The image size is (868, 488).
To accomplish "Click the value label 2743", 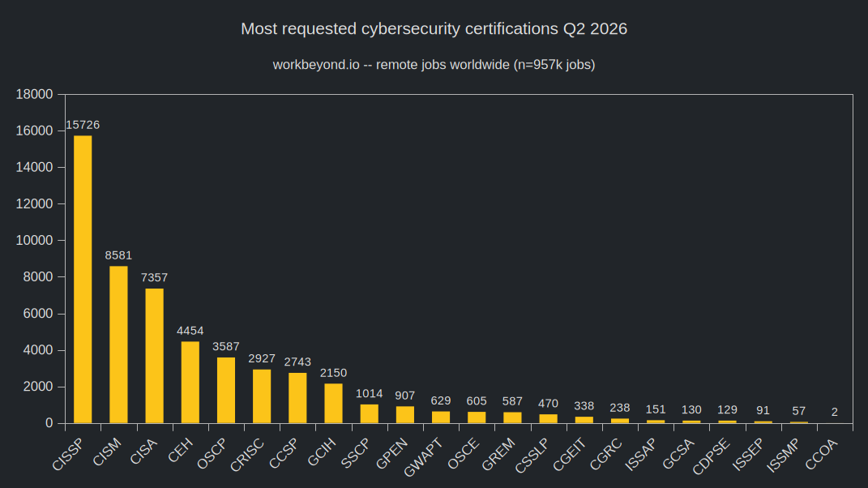I will 297,362.
